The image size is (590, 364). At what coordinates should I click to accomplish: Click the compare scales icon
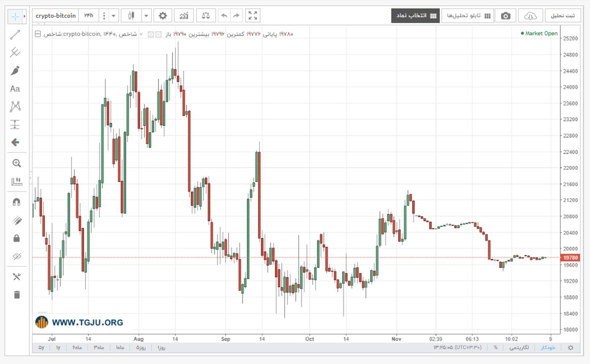pos(206,16)
